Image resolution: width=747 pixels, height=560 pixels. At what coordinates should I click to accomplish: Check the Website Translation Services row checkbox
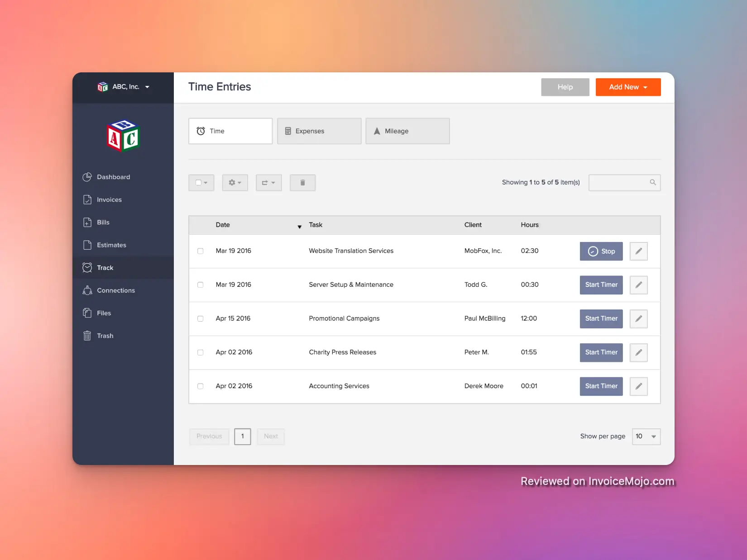(201, 251)
